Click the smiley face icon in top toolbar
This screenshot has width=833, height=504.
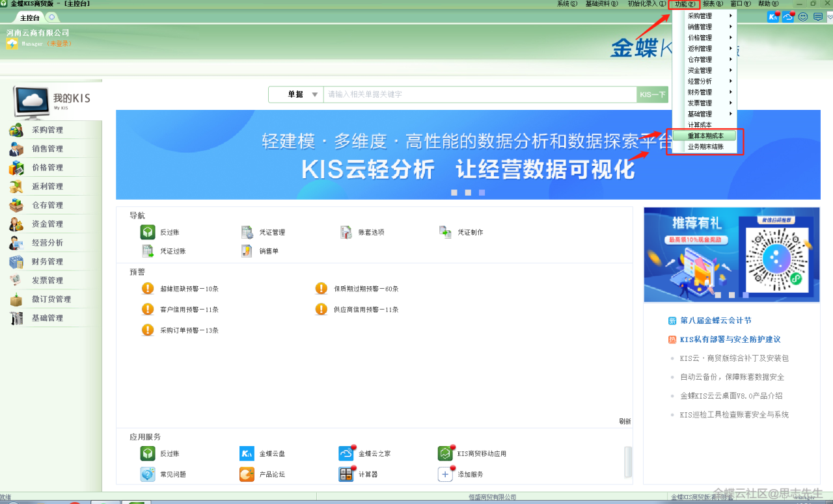tap(803, 17)
